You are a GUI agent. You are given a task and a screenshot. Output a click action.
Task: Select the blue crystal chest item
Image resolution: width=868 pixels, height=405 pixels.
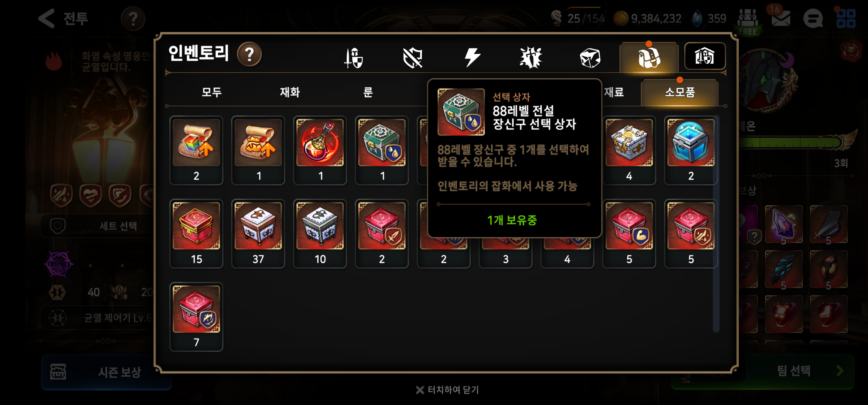click(691, 150)
